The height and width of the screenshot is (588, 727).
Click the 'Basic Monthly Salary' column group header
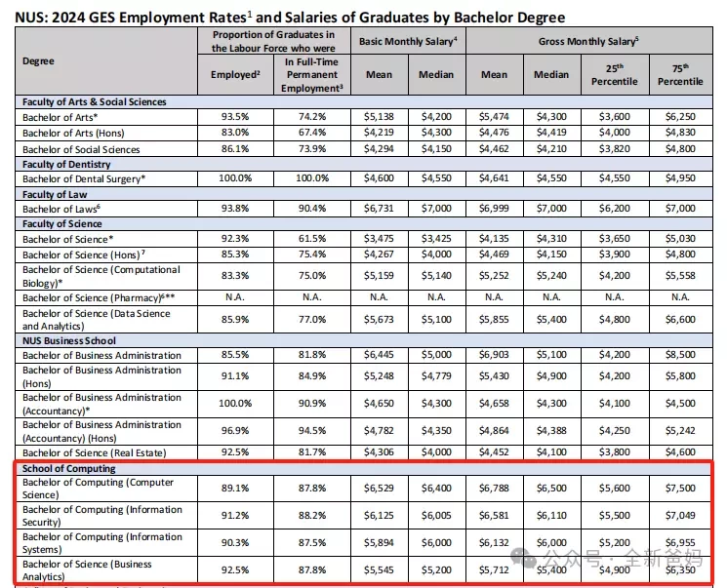coord(408,41)
